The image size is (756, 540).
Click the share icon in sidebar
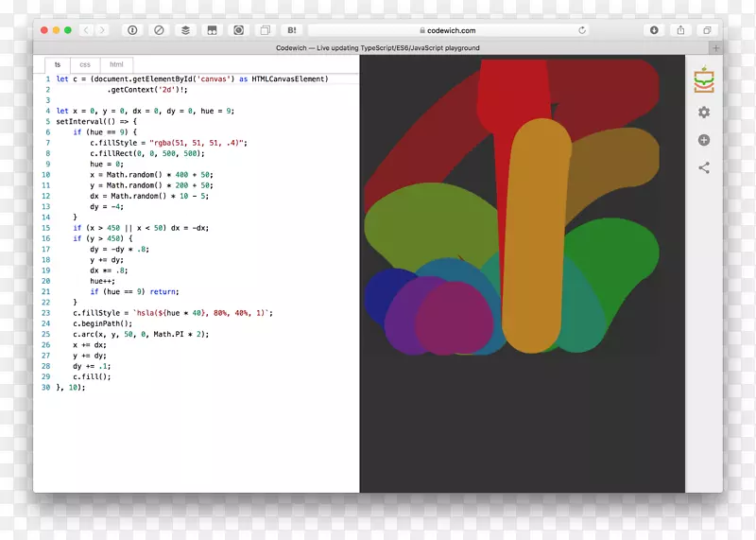pyautogui.click(x=704, y=168)
